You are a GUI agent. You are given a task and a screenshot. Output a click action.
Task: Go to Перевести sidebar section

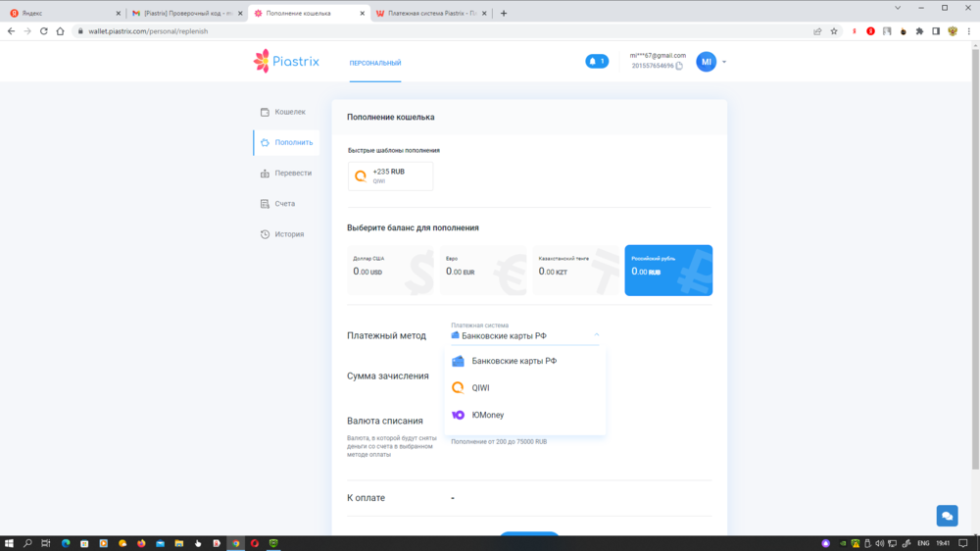coord(292,174)
